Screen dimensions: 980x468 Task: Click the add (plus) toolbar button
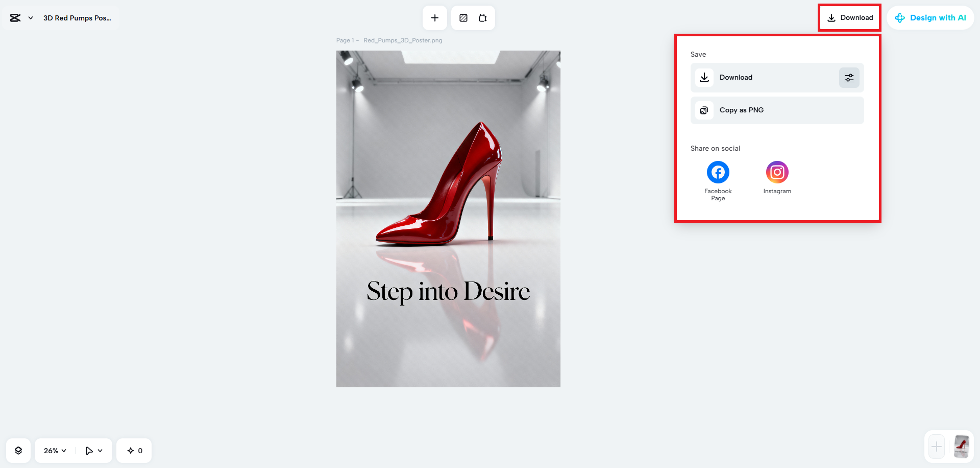435,18
